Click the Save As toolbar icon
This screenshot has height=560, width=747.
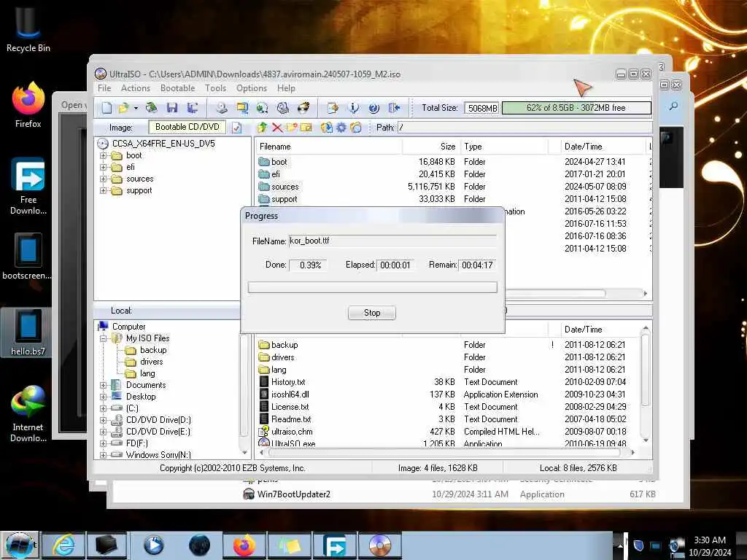[x=193, y=108]
